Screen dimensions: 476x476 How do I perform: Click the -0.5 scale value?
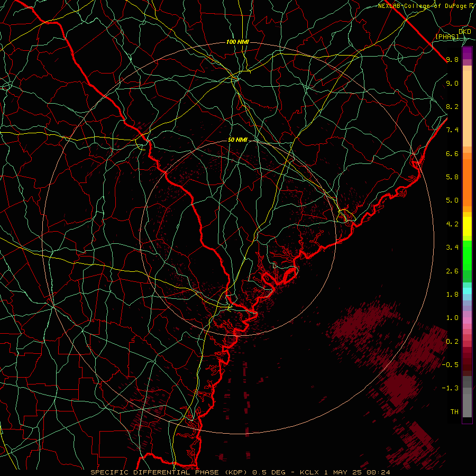[x=450, y=365]
